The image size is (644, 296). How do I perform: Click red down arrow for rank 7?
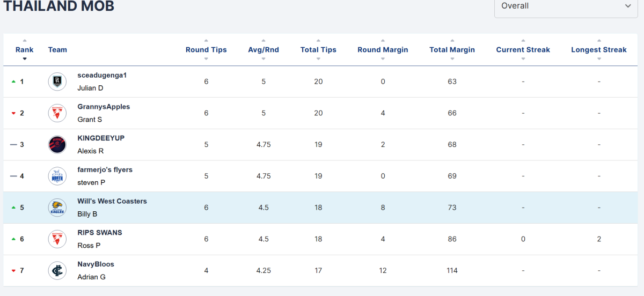pyautogui.click(x=13, y=271)
